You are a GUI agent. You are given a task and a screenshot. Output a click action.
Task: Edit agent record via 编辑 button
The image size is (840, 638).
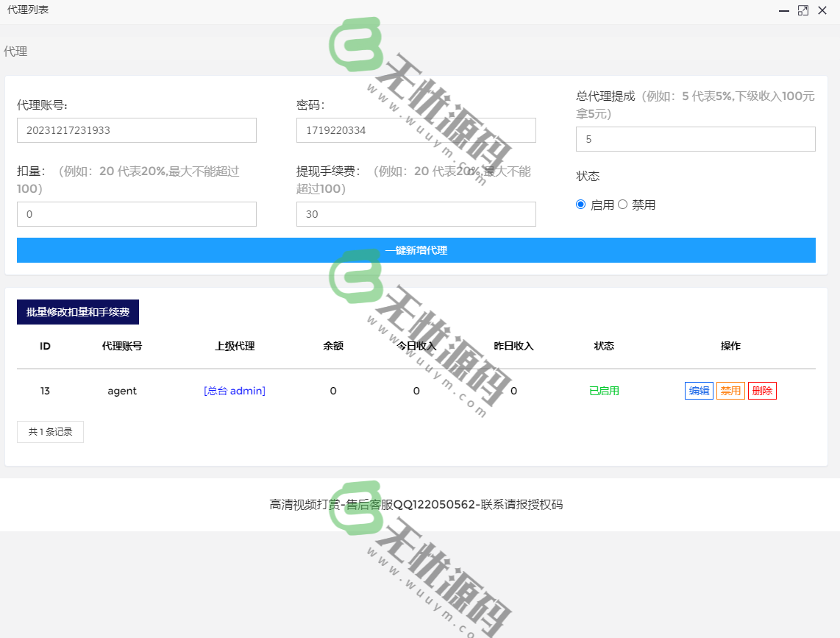699,391
